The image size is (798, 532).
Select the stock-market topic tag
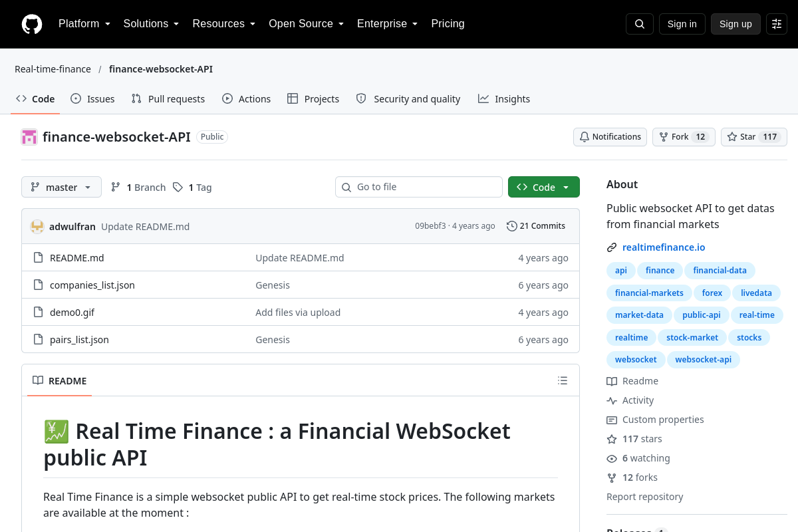tap(692, 338)
